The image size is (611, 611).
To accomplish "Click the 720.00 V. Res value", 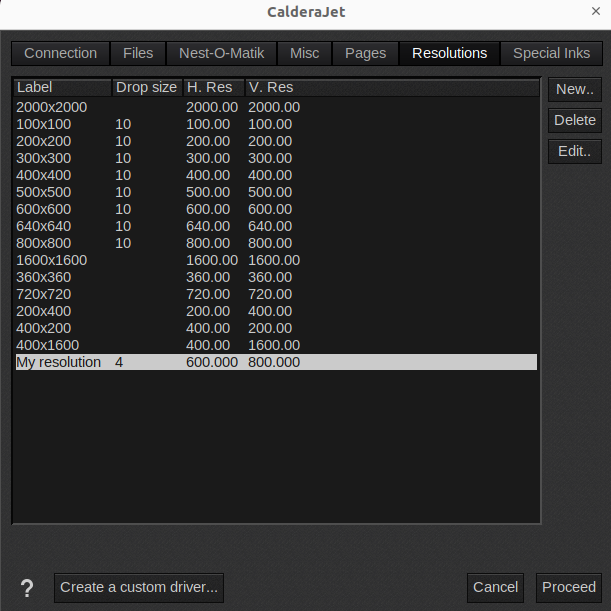I will click(270, 294).
